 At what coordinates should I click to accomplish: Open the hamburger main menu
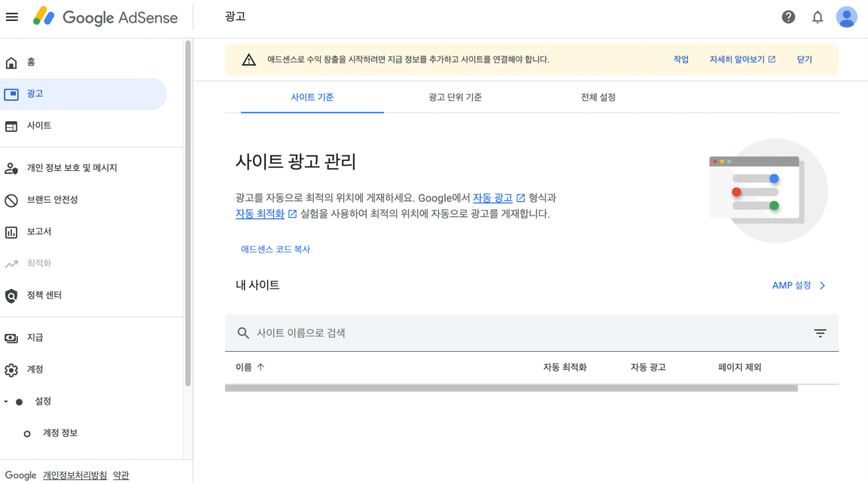(x=11, y=17)
